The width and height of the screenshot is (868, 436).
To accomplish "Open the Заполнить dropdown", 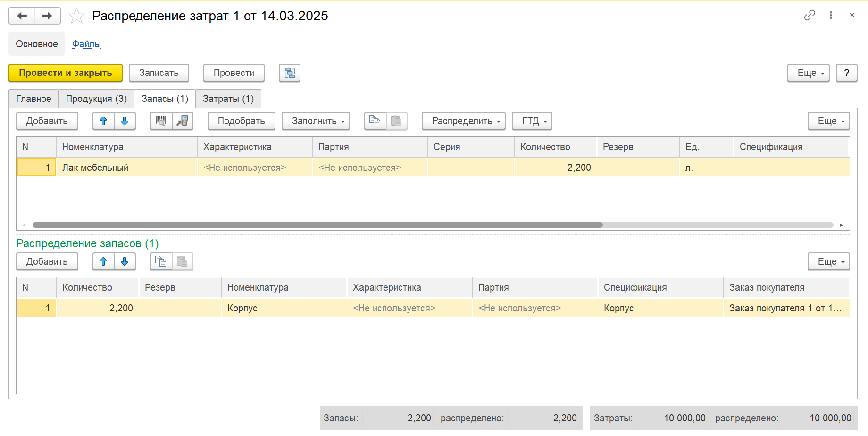I will (x=316, y=121).
